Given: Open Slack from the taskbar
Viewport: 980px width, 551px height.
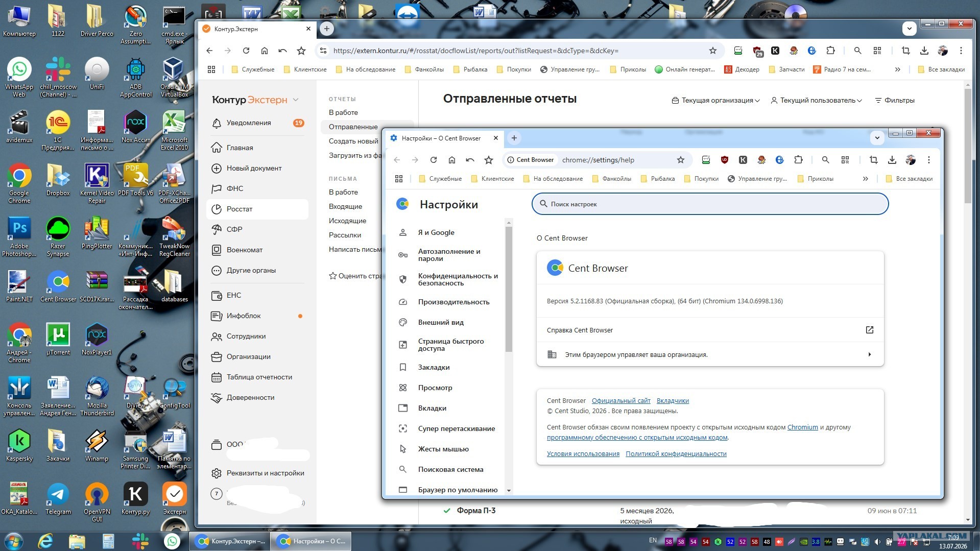Looking at the screenshot, I should 140,541.
